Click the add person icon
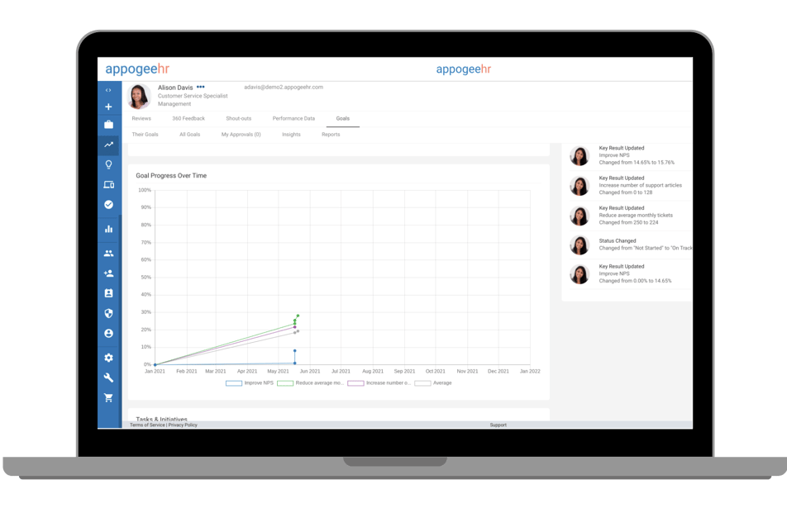 point(108,273)
